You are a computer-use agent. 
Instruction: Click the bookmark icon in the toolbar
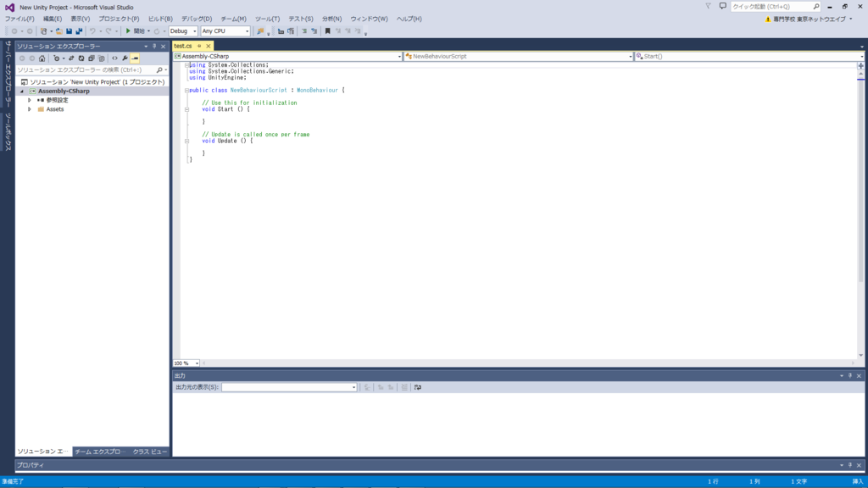(328, 31)
